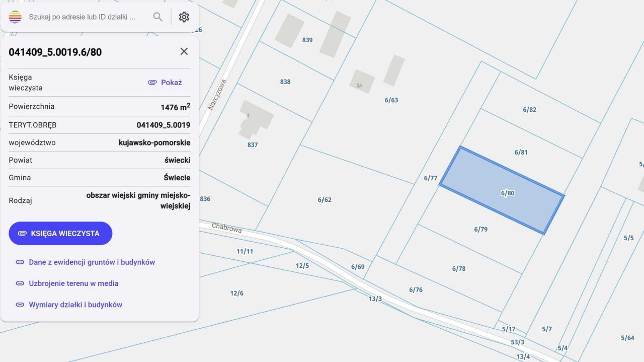Click the Pokaż land register link
Screen dimensions: 644x362
165,82
